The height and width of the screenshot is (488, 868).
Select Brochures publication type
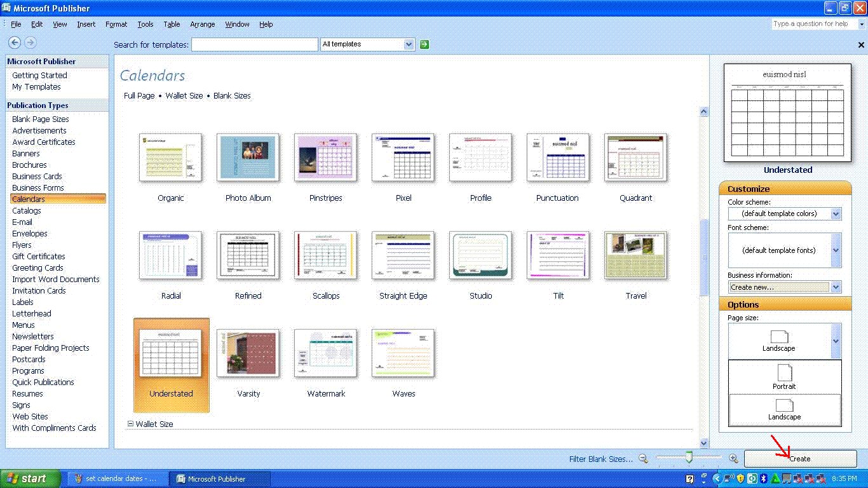tap(29, 165)
